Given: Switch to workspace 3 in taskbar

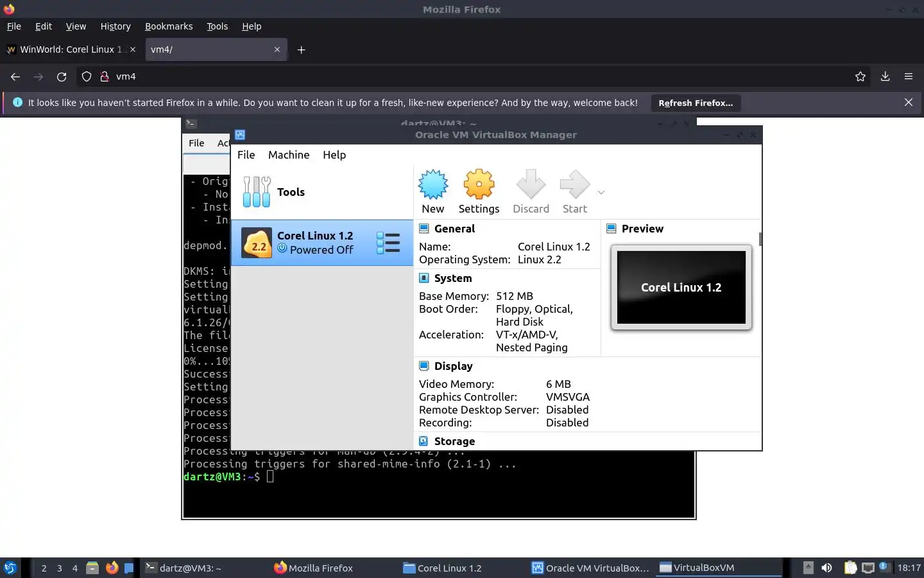Looking at the screenshot, I should click(60, 568).
